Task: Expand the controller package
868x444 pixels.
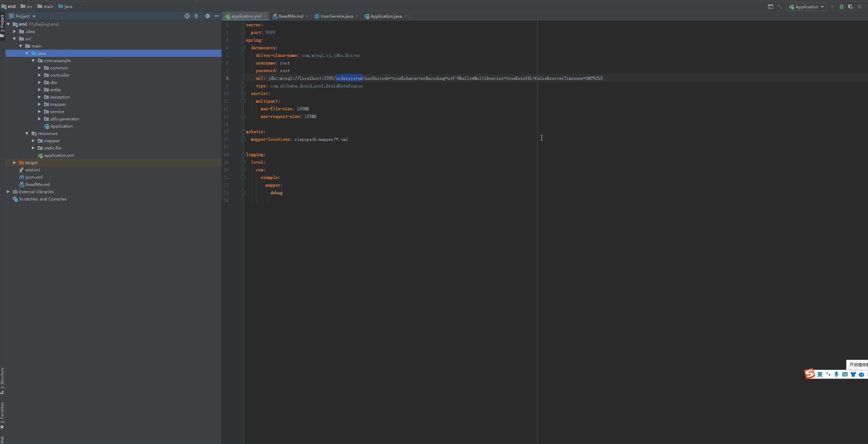Action: [x=40, y=75]
